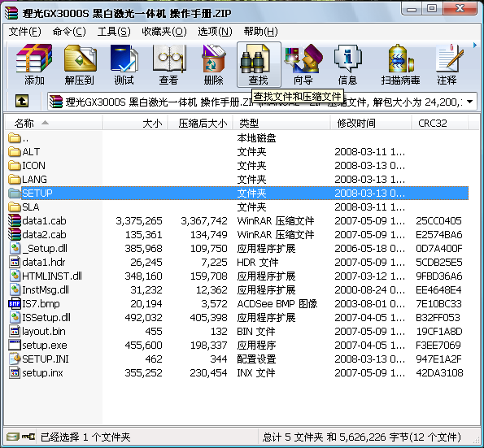Select the parent '..' folder icon

[14, 138]
